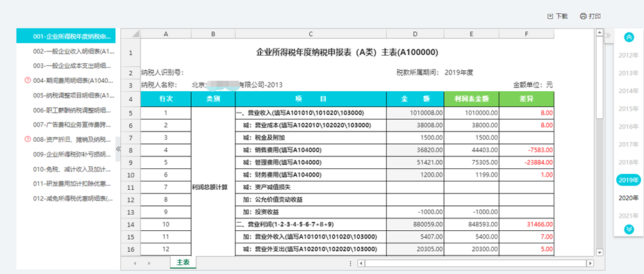The height and width of the screenshot is (274, 644).
Task: Open 005 tax adjustment items table
Action: pos(74,95)
